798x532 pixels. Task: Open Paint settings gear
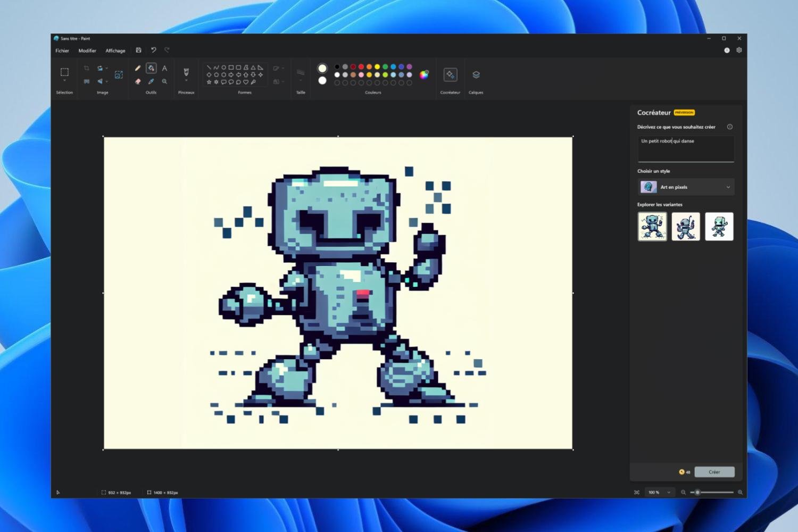point(739,50)
